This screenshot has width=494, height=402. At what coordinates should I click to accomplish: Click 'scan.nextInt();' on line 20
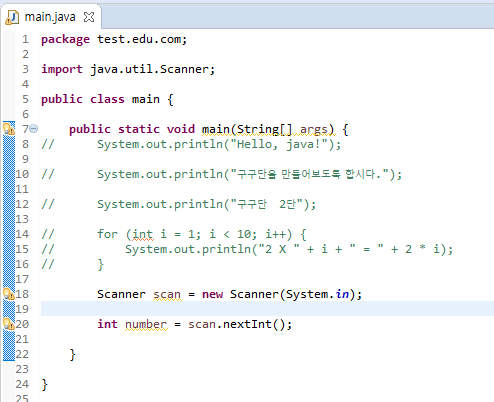click(x=240, y=324)
